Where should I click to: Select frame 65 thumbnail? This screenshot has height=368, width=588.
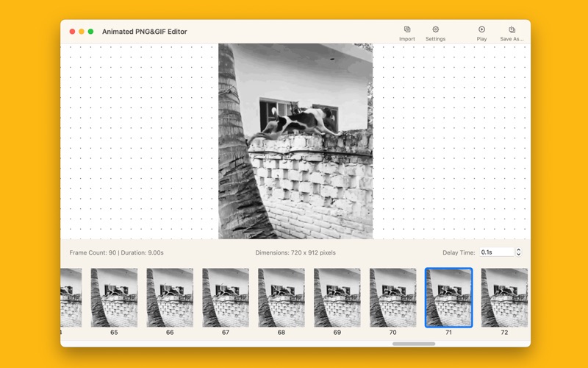(x=114, y=297)
